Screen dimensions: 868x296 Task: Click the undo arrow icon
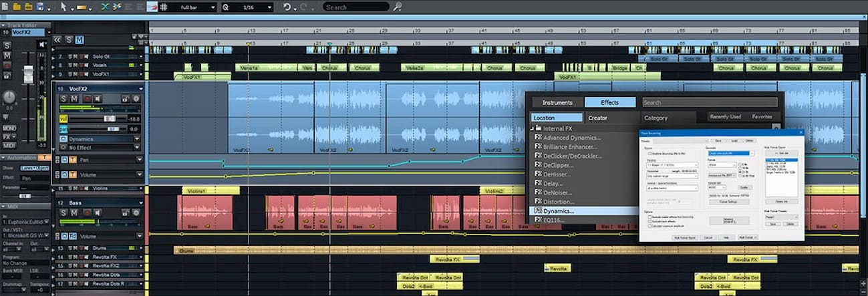pos(287,7)
